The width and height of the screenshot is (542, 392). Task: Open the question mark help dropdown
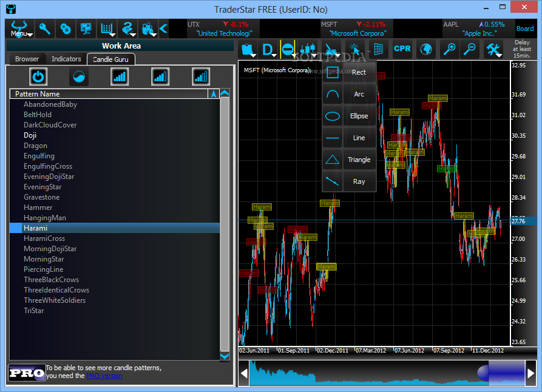click(x=127, y=29)
